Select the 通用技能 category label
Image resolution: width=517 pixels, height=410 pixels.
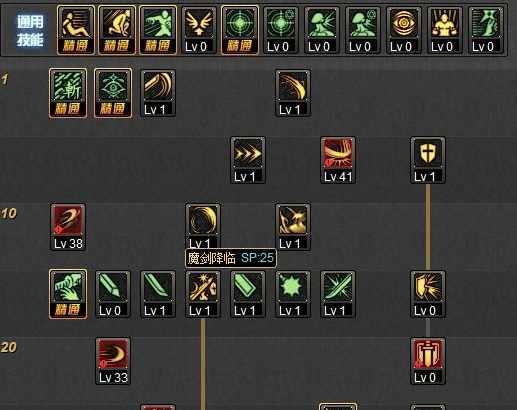tap(30, 31)
